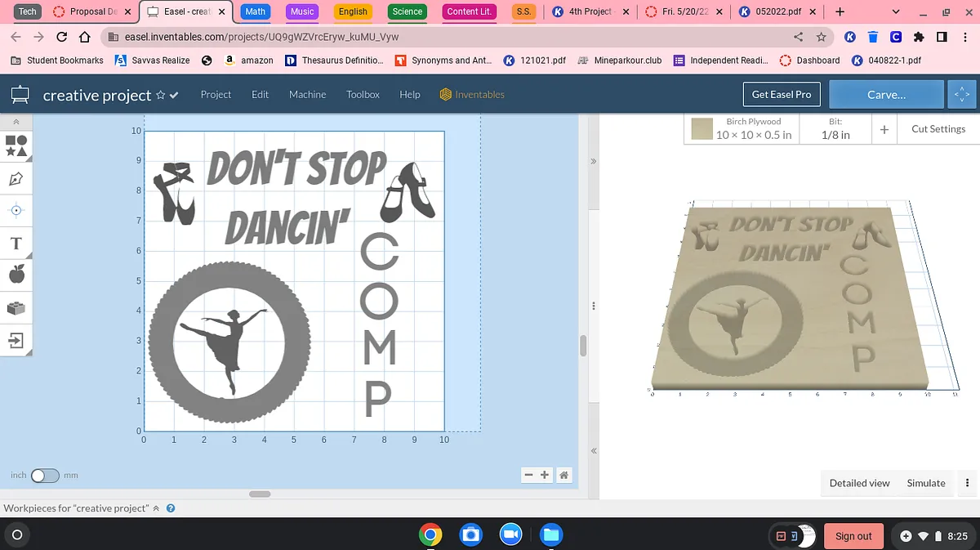This screenshot has height=550, width=980.
Task: Select the pointe shoes graphic on canvas
Action: coord(176,193)
